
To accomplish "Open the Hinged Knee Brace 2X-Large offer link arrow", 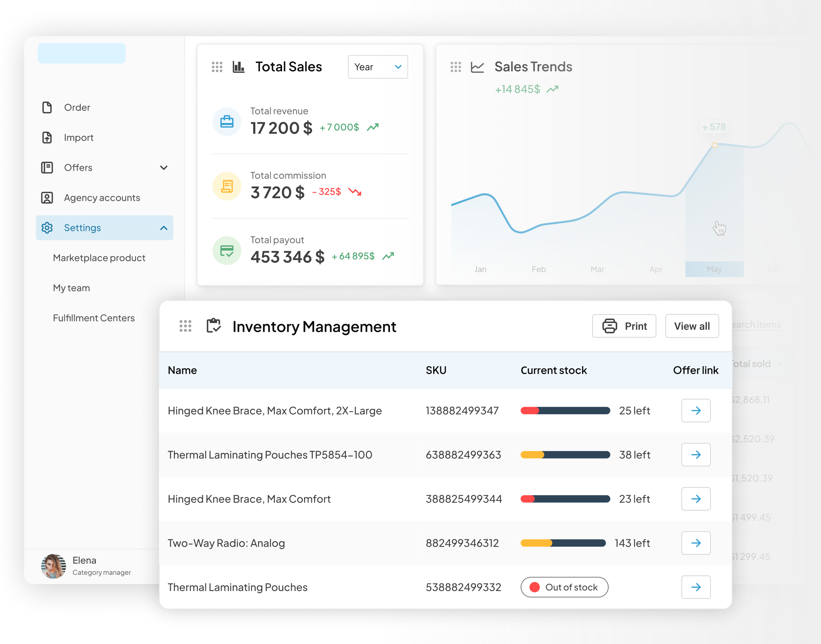I will [x=696, y=411].
